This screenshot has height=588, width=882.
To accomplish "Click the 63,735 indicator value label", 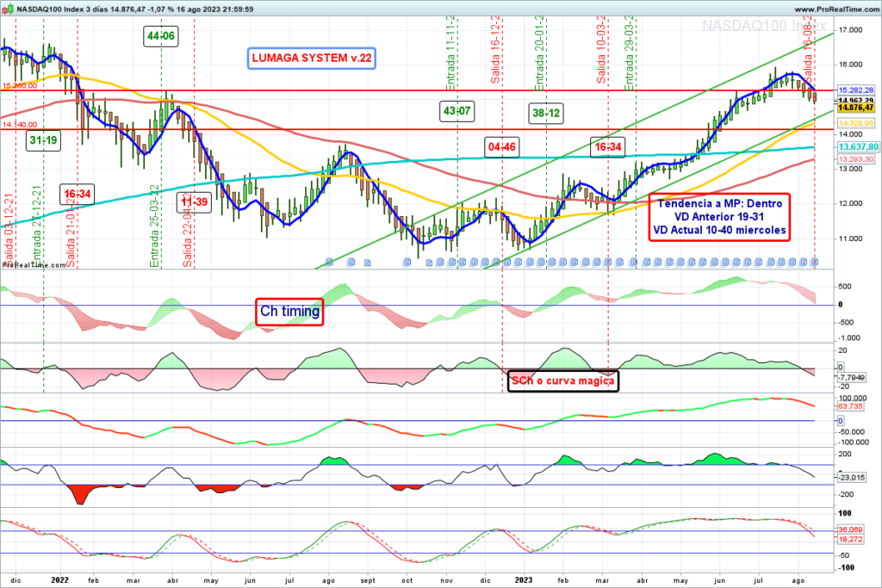I will click(x=850, y=405).
